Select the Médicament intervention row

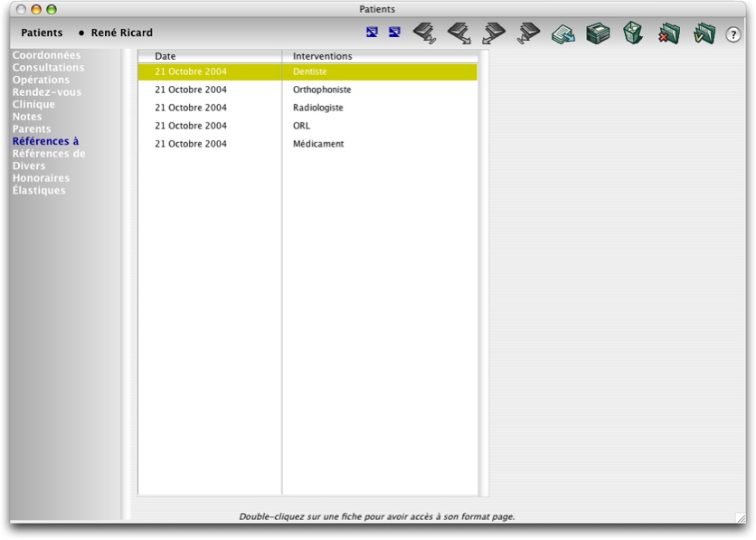(307, 144)
